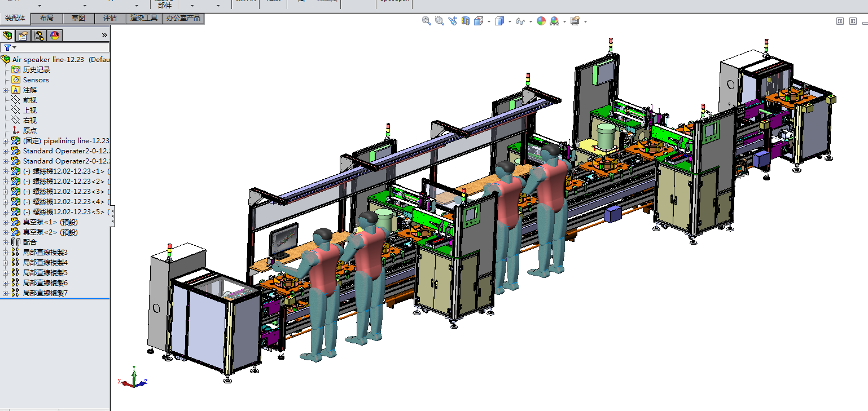Click the Display Style cube icon

499,21
